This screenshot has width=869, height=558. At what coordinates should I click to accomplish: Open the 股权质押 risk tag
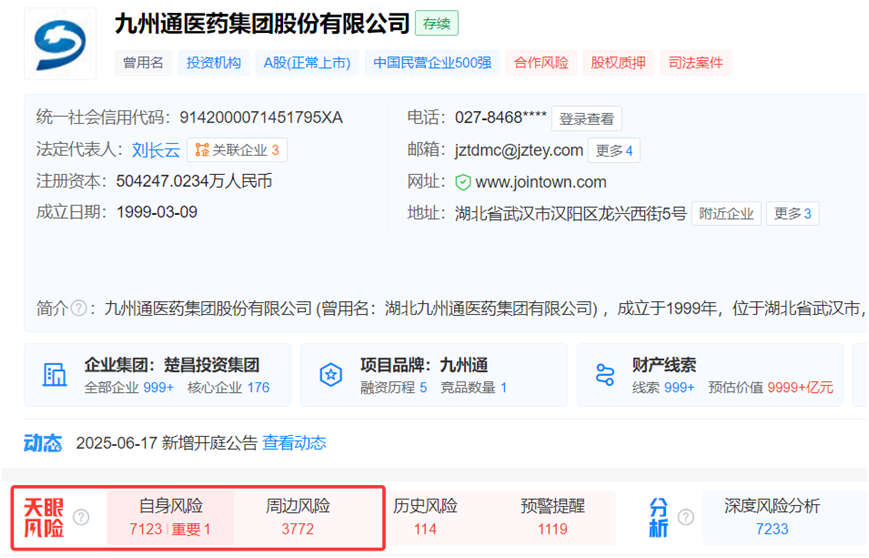pyautogui.click(x=618, y=63)
